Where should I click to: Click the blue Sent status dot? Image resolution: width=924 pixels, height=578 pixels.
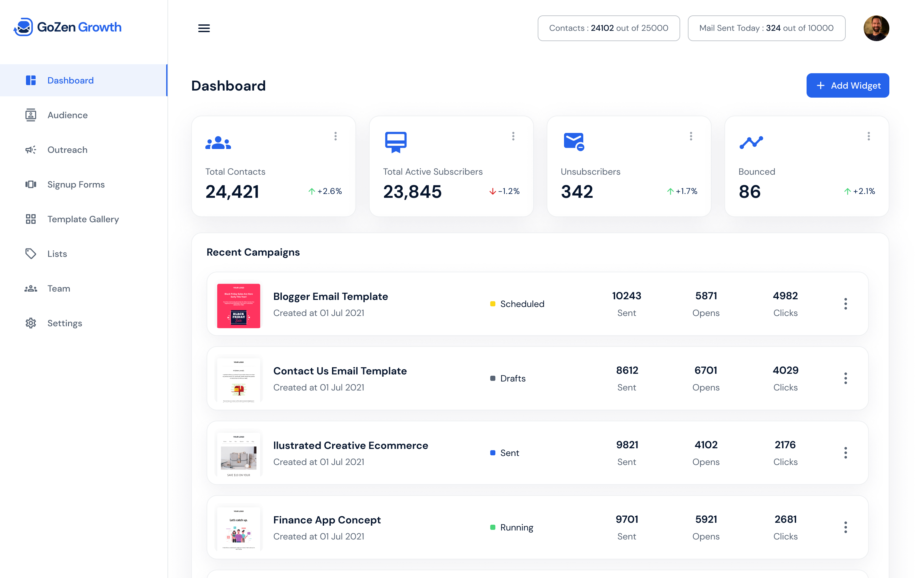(x=492, y=453)
